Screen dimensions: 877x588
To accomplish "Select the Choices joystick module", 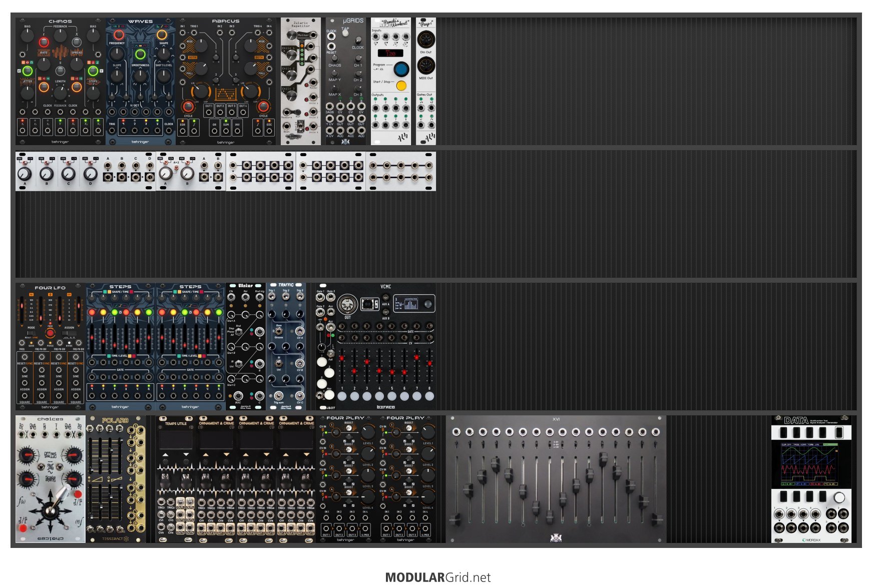I will point(51,479).
